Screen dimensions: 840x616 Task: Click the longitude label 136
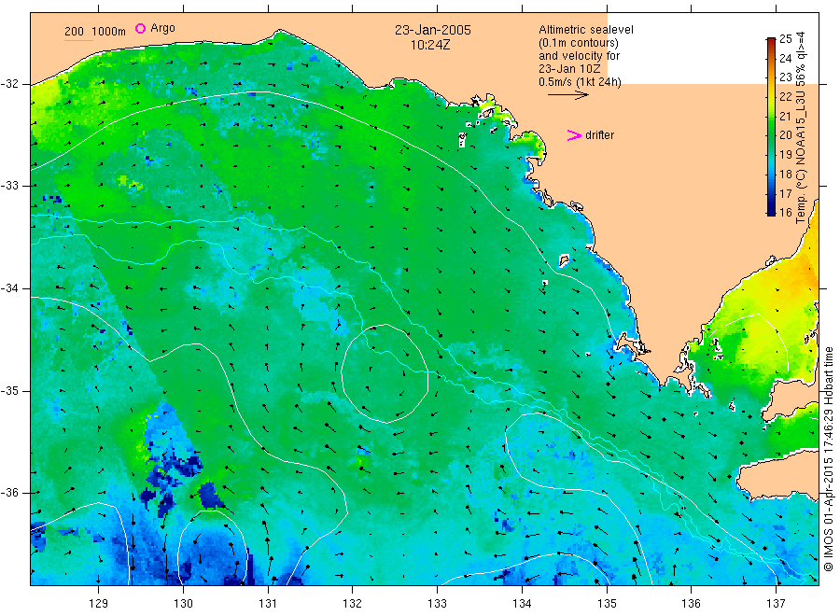691,604
